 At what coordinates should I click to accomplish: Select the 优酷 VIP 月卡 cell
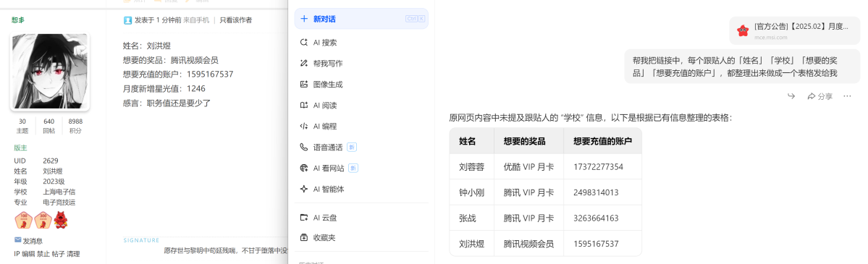coord(528,166)
